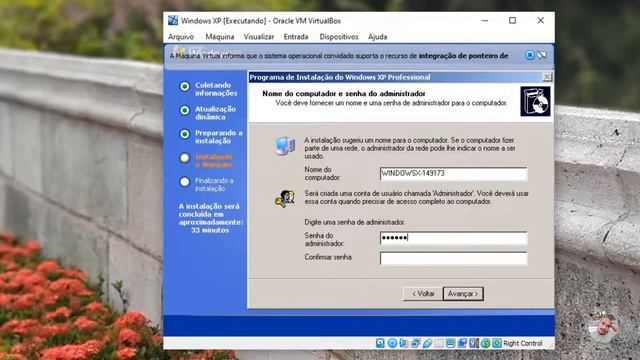Dismiss the mouse integration notification message
The height and width of the screenshot is (360, 640).
(529, 55)
